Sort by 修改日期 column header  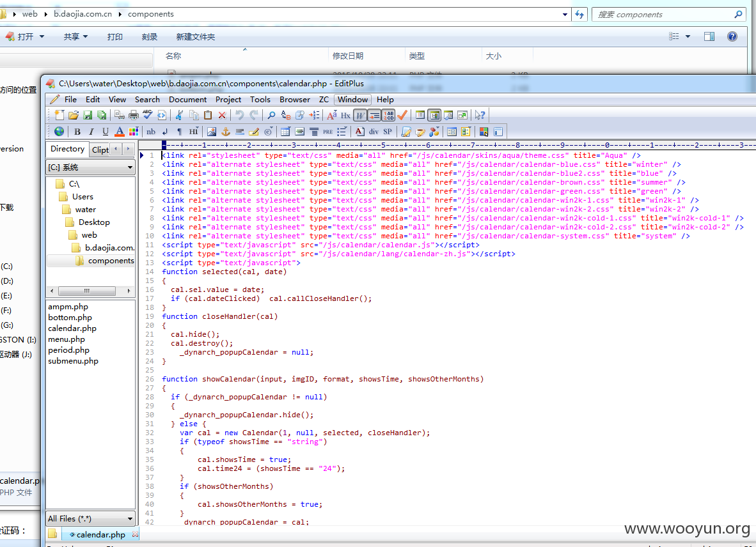[348, 56]
